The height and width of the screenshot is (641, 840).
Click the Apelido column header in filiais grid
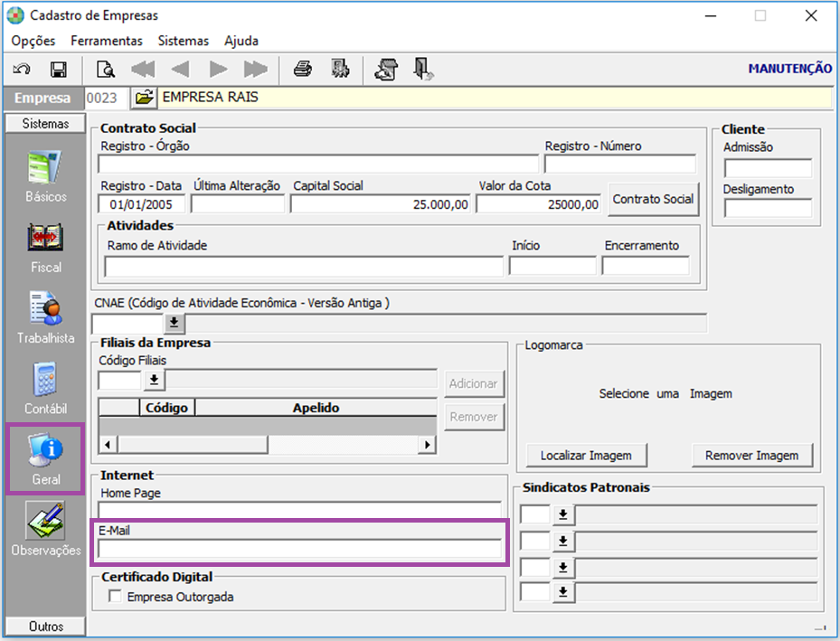point(316,408)
